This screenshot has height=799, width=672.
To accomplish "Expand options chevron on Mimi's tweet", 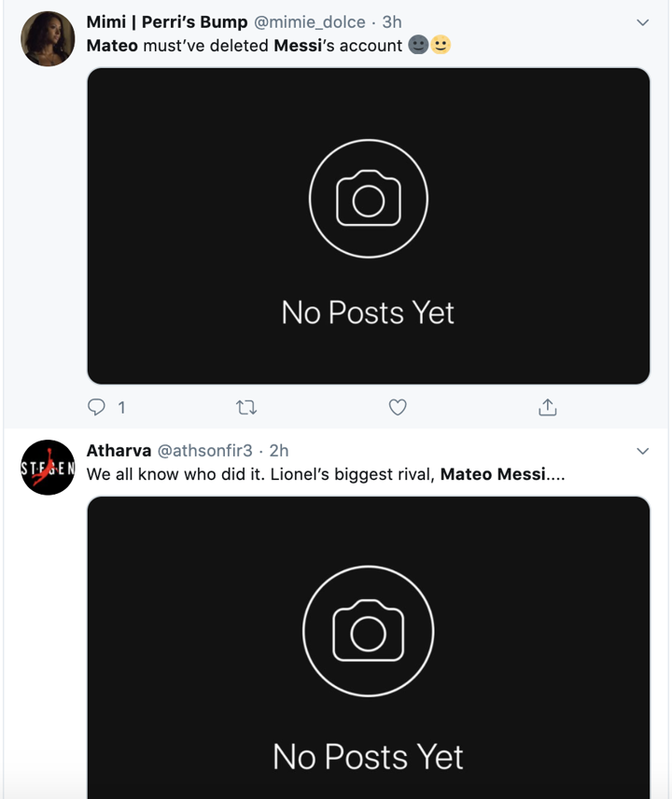I will [642, 22].
